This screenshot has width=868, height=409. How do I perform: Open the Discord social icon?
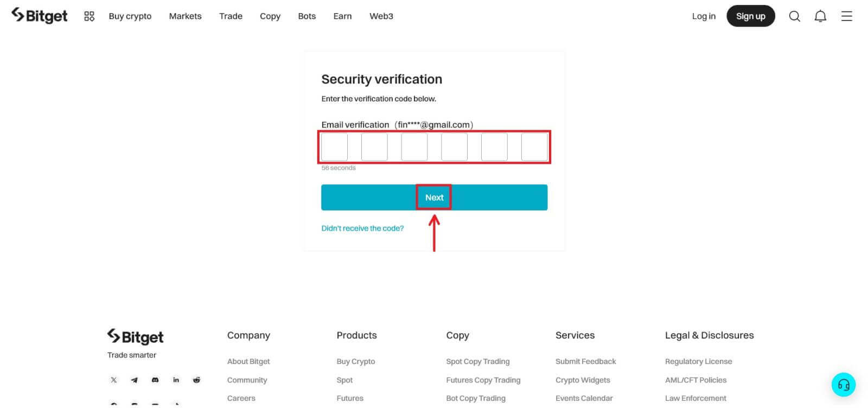pyautogui.click(x=155, y=380)
